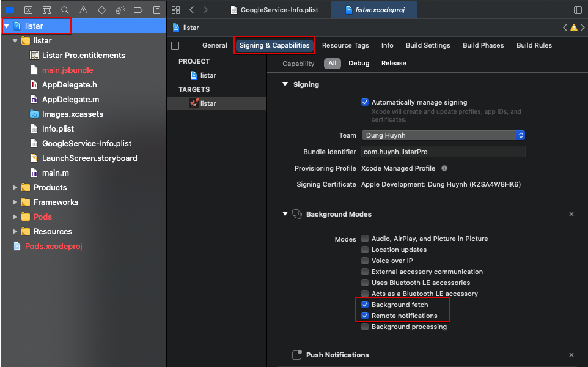The height and width of the screenshot is (367, 588).
Task: Open the Report navigator
Action: tap(156, 10)
